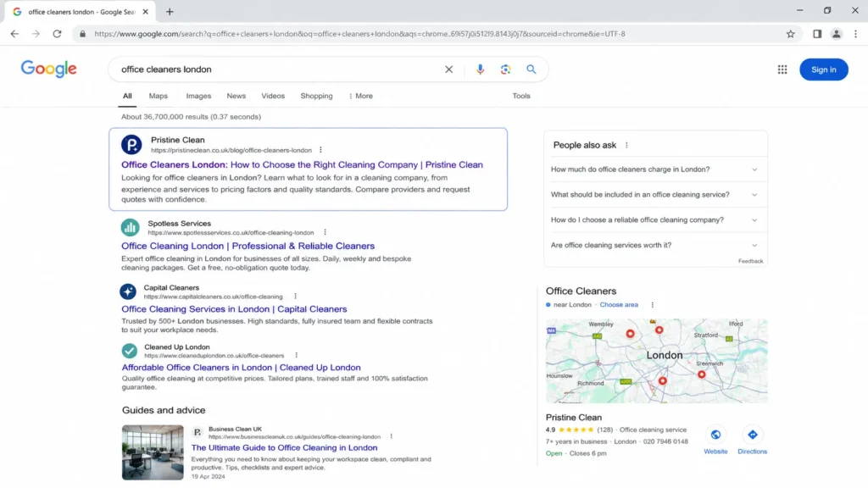Close the office cleaners london tab
The image size is (868, 488).
click(x=146, y=12)
